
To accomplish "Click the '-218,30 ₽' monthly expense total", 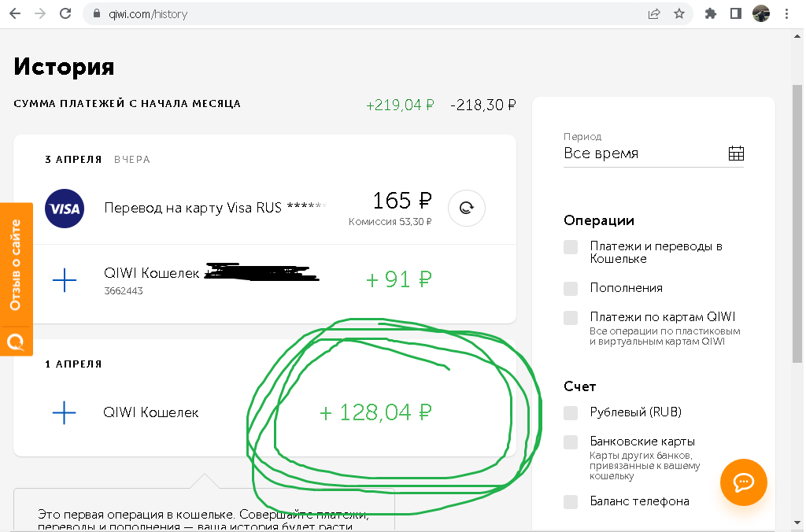I will click(x=483, y=105).
